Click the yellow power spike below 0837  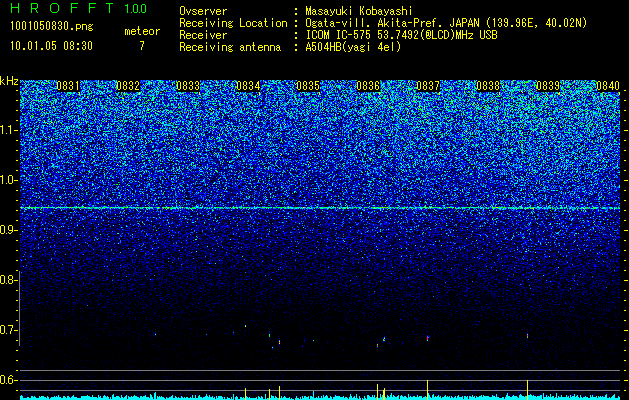(428, 389)
